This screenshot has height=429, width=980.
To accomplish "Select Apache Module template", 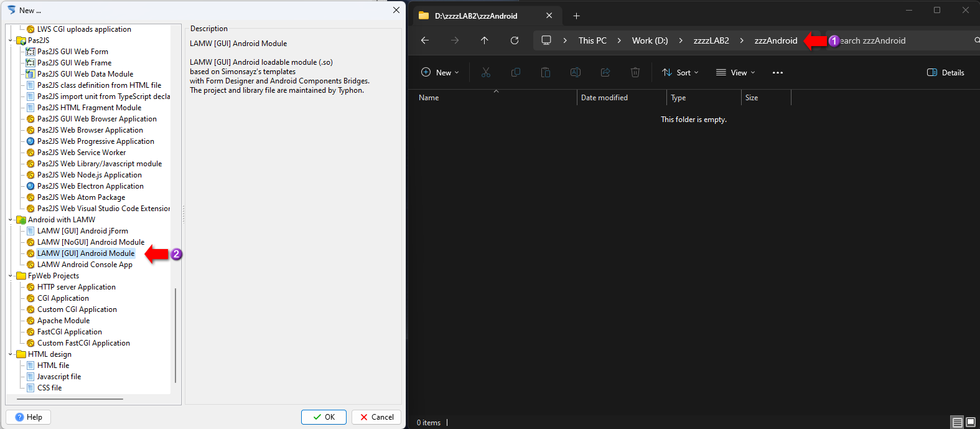I will coord(63,321).
